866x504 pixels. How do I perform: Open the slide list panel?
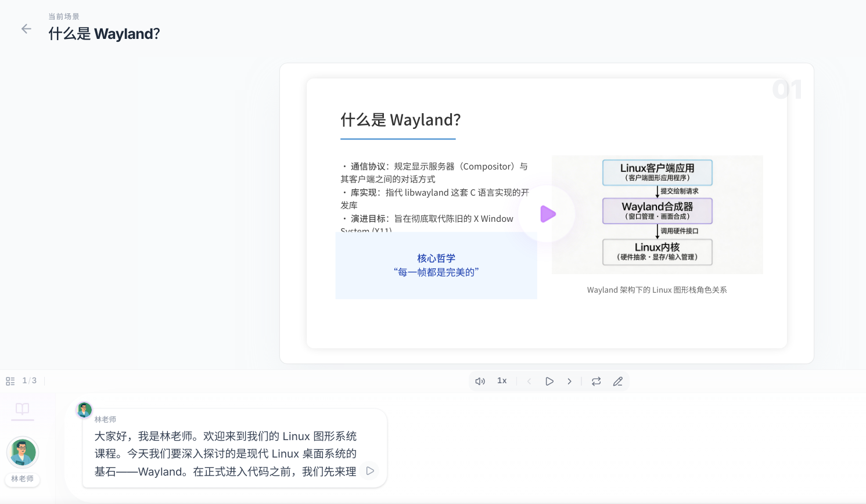[x=10, y=380]
